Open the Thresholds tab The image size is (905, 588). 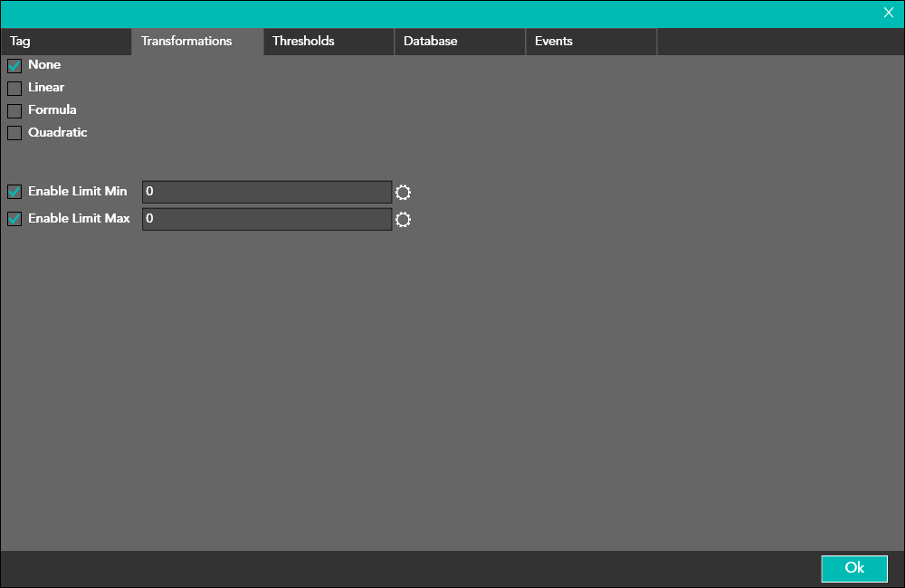pos(329,42)
